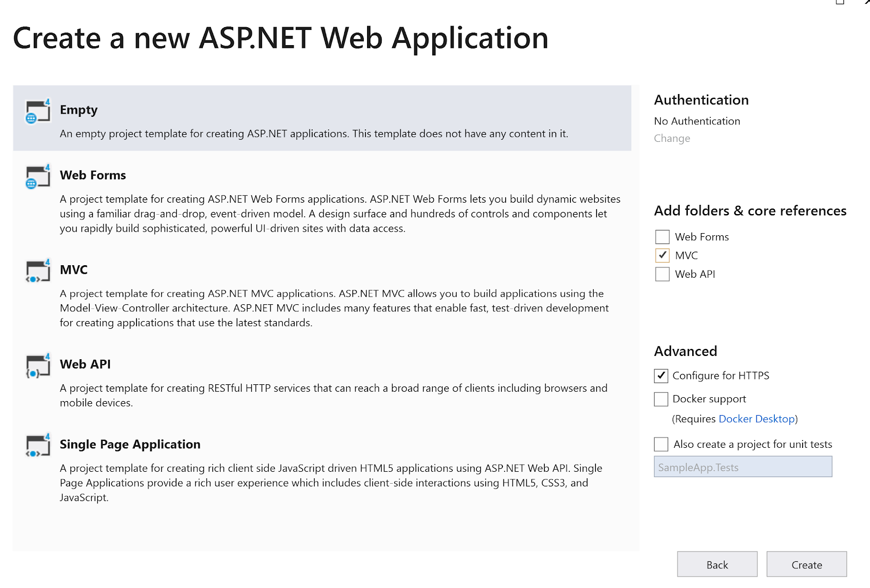Screen dimensions: 870x588
Task: Uncheck the MVC core references checkbox
Action: 662,255
